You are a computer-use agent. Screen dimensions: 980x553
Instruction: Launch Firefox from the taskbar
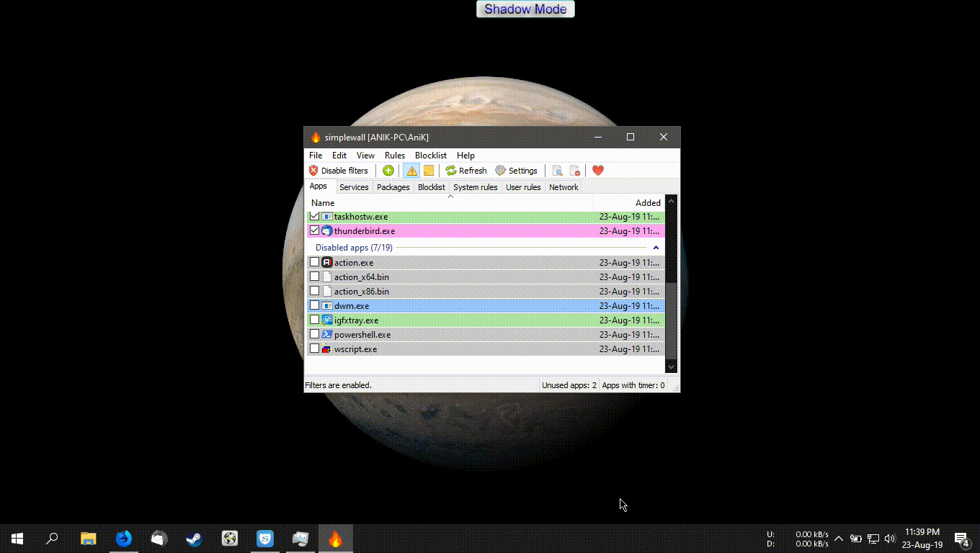(x=123, y=539)
